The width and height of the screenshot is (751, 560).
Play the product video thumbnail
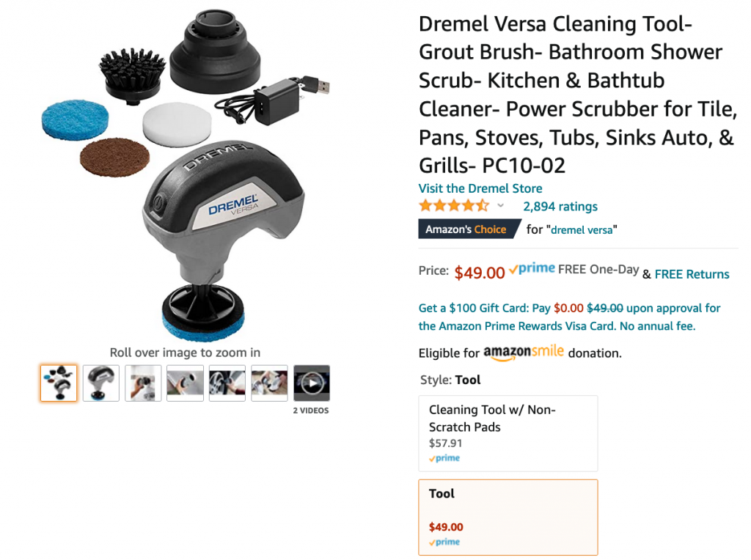pos(311,383)
